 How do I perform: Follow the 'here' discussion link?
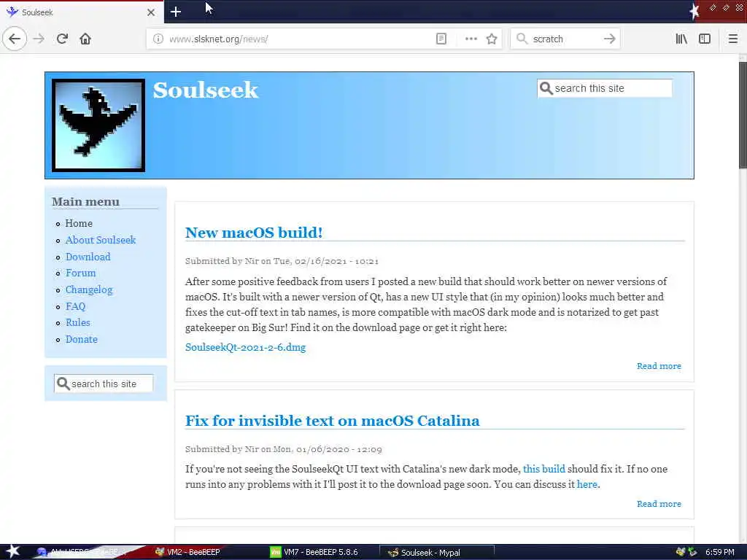pos(587,484)
